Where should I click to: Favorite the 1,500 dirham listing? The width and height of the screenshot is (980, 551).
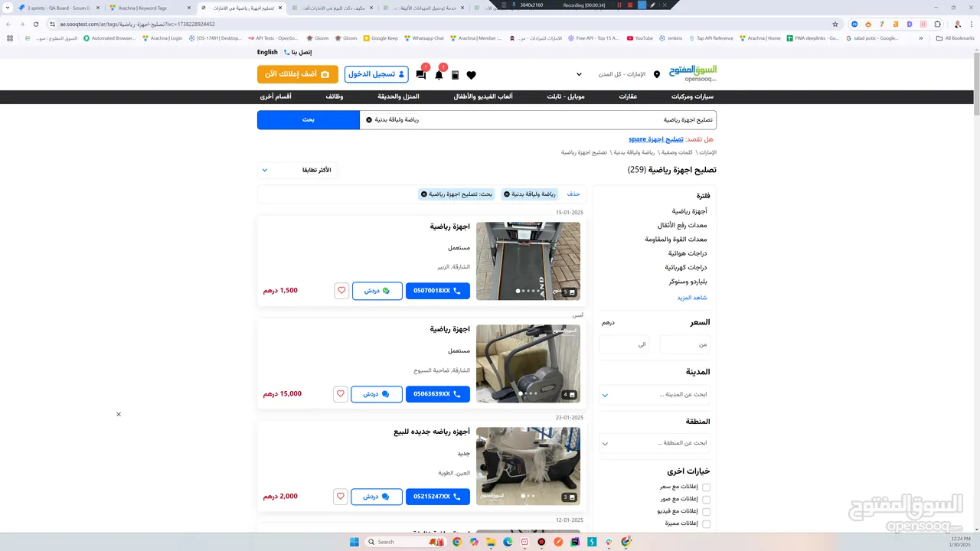[341, 291]
